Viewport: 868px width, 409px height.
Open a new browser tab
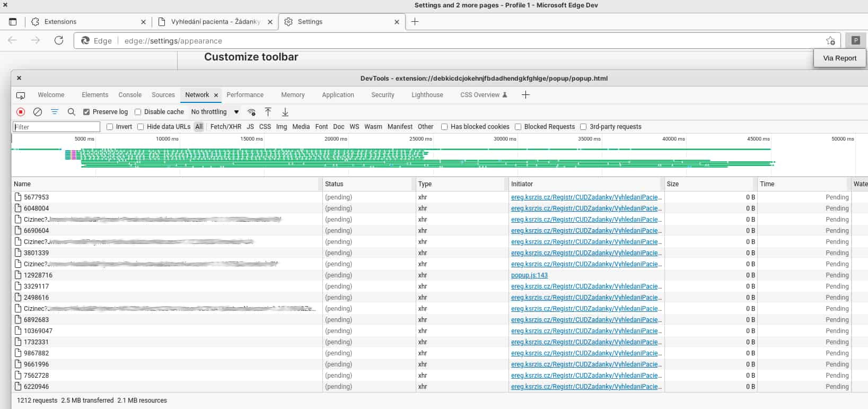pyautogui.click(x=415, y=22)
